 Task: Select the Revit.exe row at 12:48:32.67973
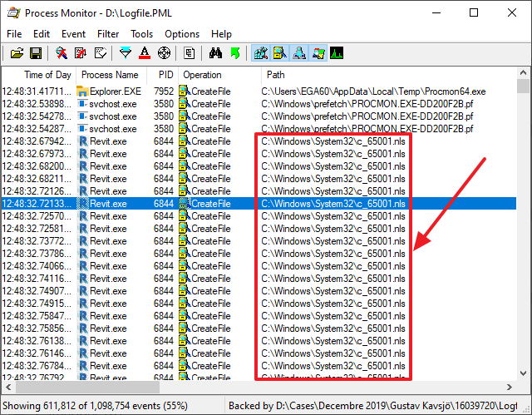(259, 154)
